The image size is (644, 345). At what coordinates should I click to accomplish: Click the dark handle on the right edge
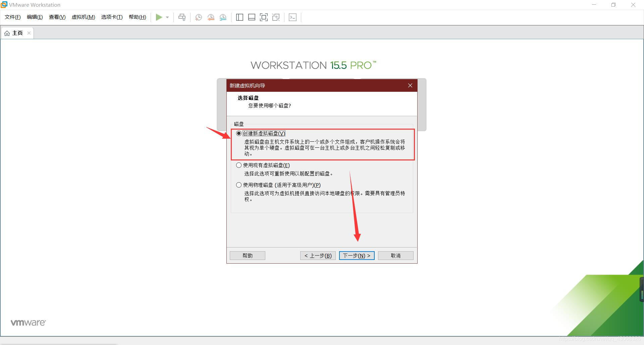coord(642,289)
